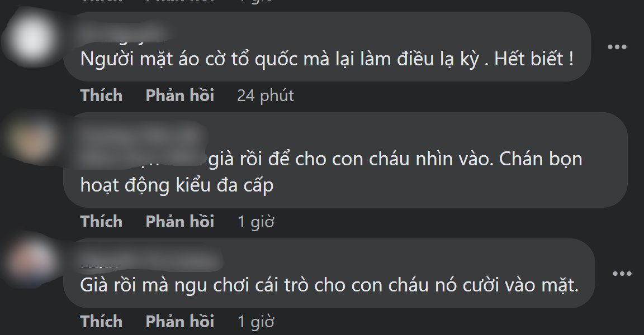
Task: Open profile picture of 'đa cấp' commenter
Action: [x=31, y=140]
